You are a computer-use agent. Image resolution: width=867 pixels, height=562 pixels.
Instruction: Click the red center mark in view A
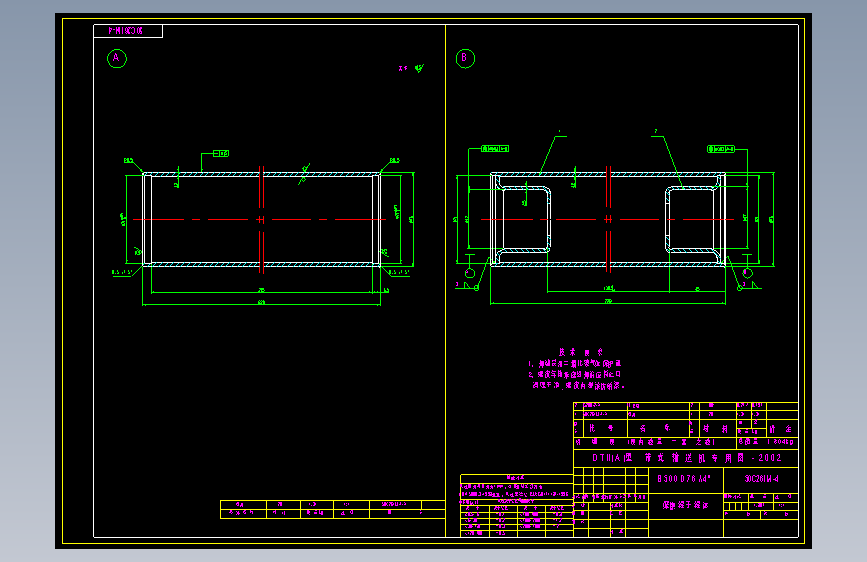coord(261,220)
